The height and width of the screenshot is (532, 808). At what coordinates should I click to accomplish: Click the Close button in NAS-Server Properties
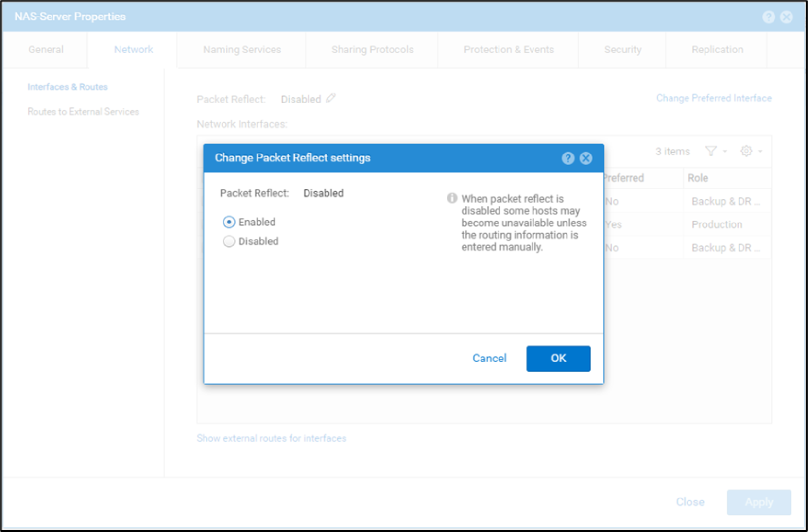pos(690,502)
